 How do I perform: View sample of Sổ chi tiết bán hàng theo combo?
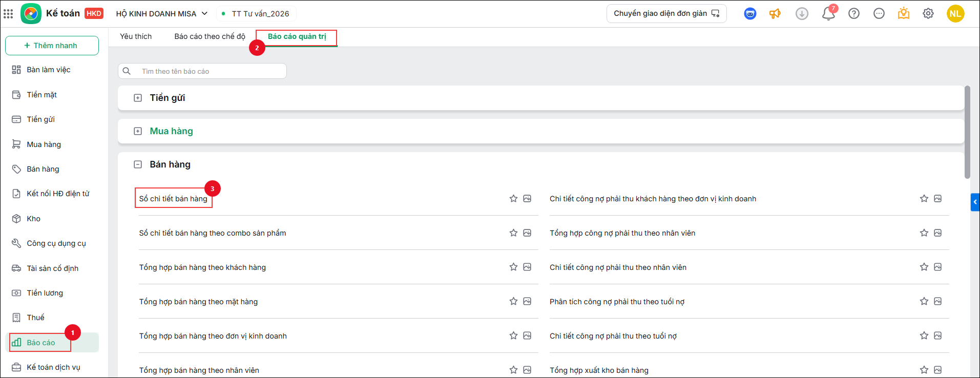pyautogui.click(x=527, y=233)
